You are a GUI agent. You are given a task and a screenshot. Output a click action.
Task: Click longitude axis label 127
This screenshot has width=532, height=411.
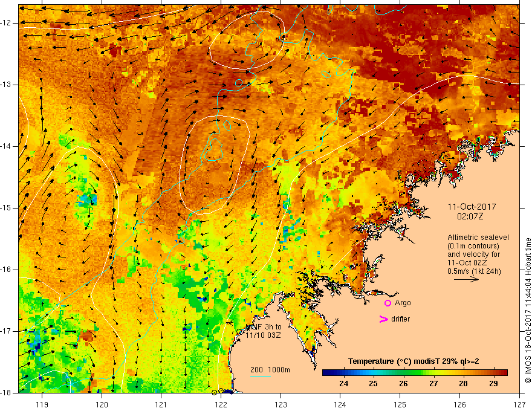click(x=519, y=404)
